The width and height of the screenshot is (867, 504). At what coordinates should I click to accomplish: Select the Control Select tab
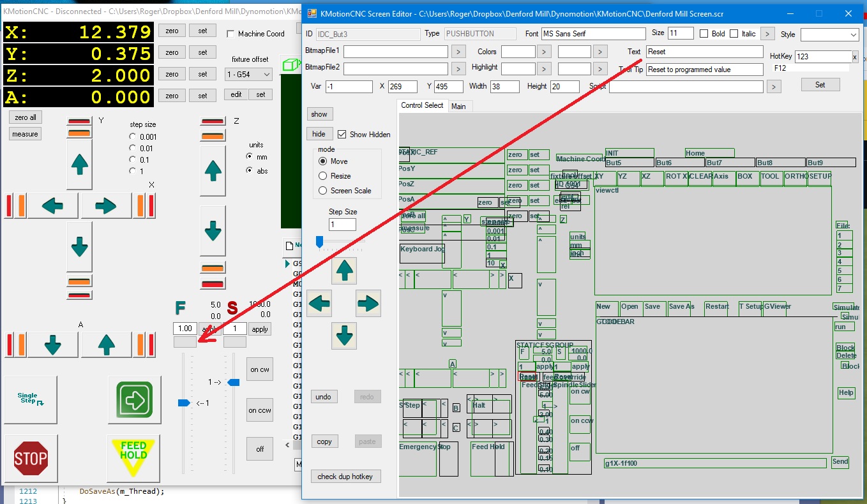tap(421, 105)
